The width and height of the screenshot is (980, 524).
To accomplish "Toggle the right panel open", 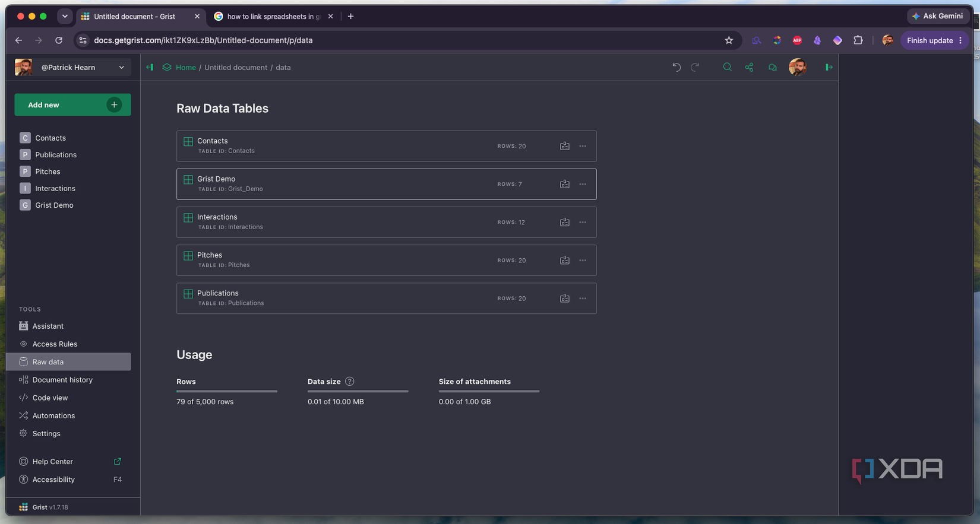I will [829, 67].
